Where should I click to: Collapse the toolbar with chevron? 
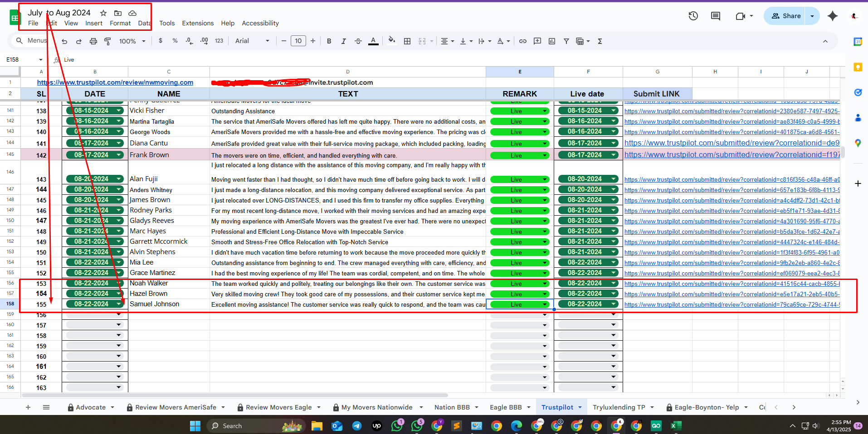tap(825, 41)
